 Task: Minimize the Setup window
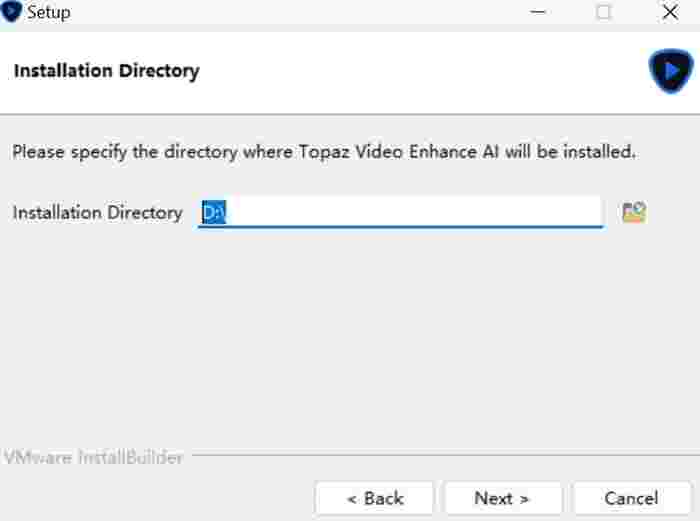[538, 12]
